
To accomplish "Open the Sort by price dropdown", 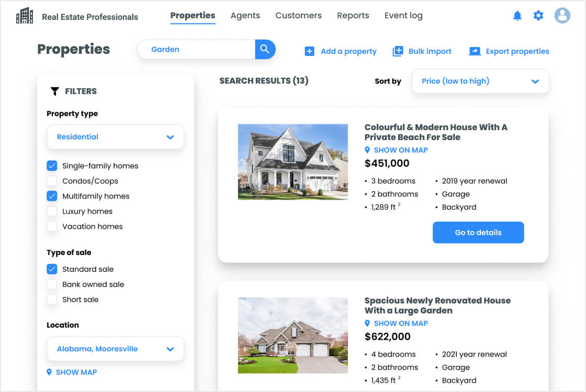I will [480, 81].
